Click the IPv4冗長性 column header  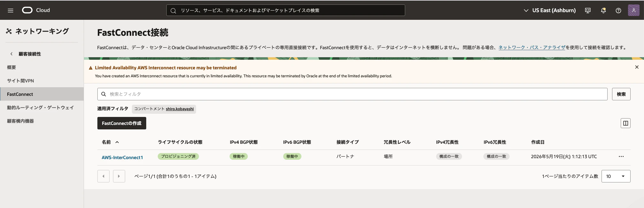(x=447, y=142)
